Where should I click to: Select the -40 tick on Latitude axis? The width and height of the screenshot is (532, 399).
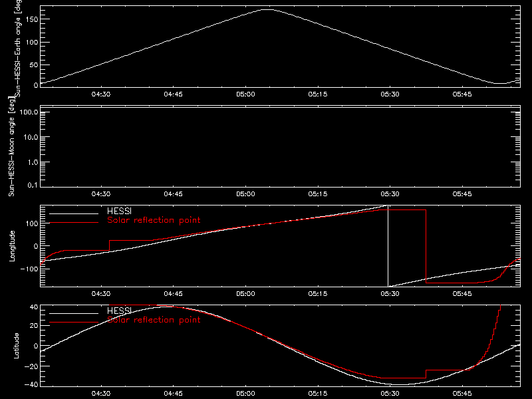pyautogui.click(x=31, y=385)
